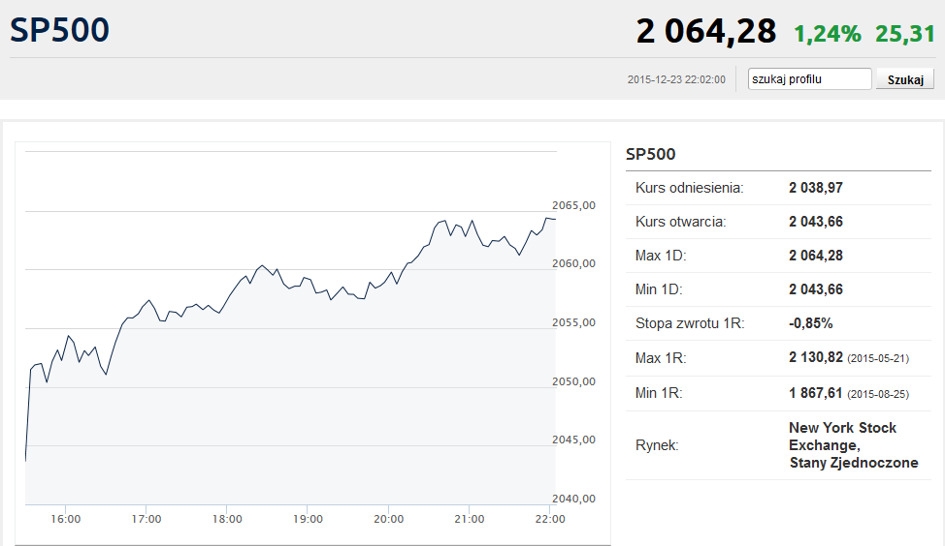This screenshot has height=546, width=945.
Task: Select the current price 2 064,28 in header
Action: click(x=706, y=31)
